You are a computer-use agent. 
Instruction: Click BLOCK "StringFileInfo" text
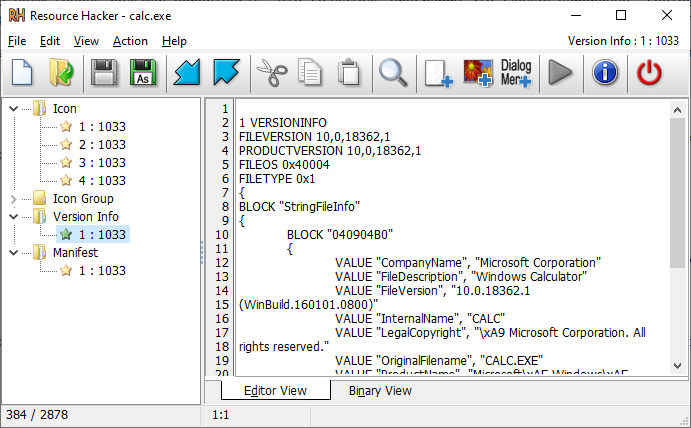[299, 207]
